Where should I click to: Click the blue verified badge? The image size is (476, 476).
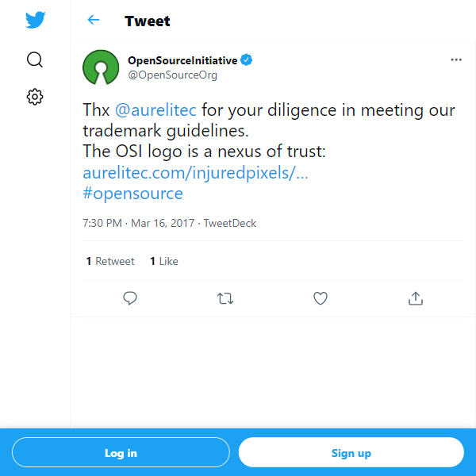[247, 60]
